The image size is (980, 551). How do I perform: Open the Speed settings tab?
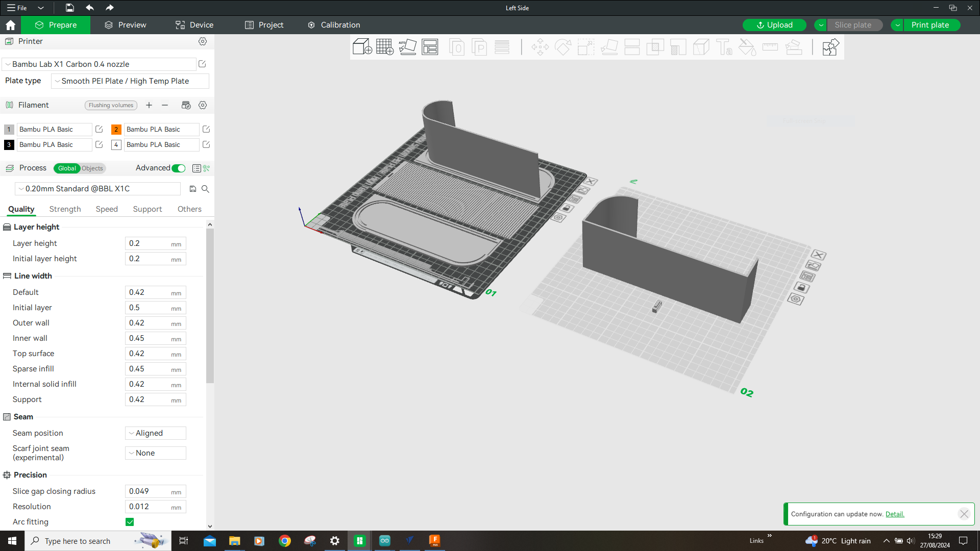[x=107, y=209]
